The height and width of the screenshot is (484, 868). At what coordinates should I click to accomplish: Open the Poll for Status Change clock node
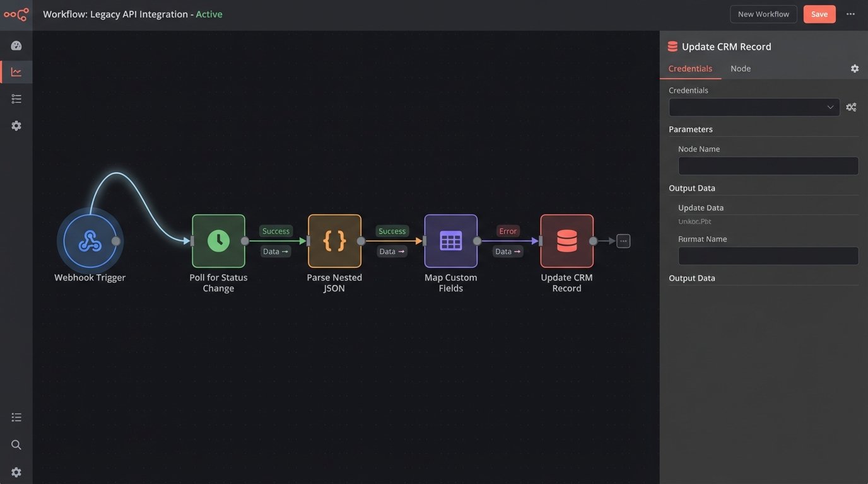coord(218,239)
